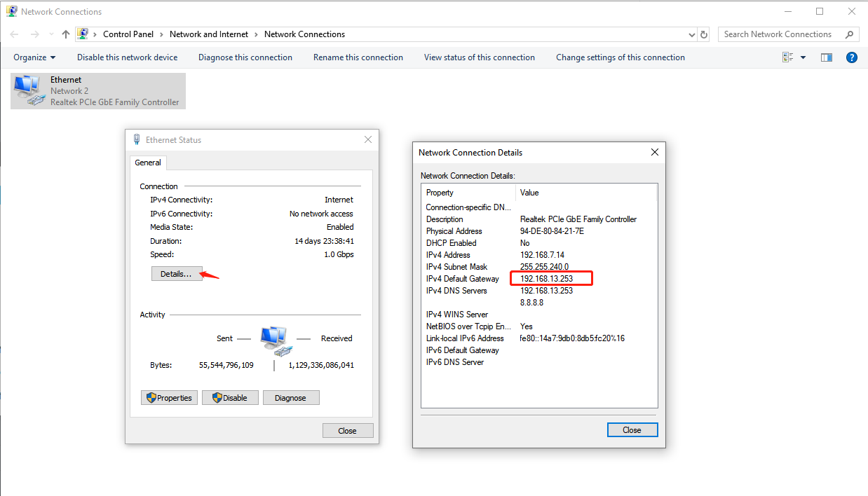Select the subnet mask 255.255.240.0
868x496 pixels.
point(544,267)
